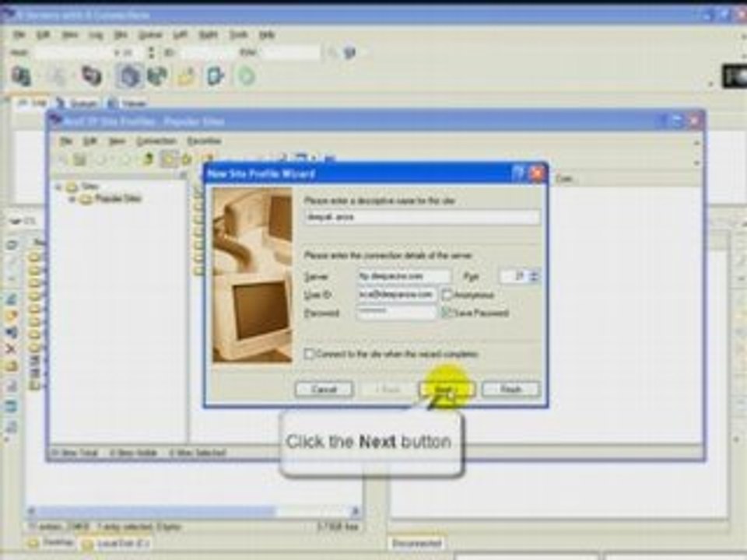The width and height of the screenshot is (747, 560).
Task: Open the File menu in the main window
Action: click(x=19, y=35)
